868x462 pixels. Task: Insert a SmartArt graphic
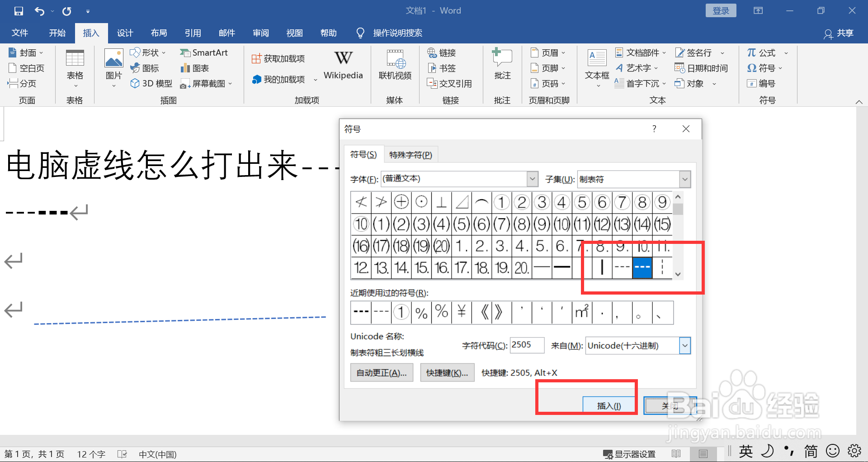pos(204,52)
